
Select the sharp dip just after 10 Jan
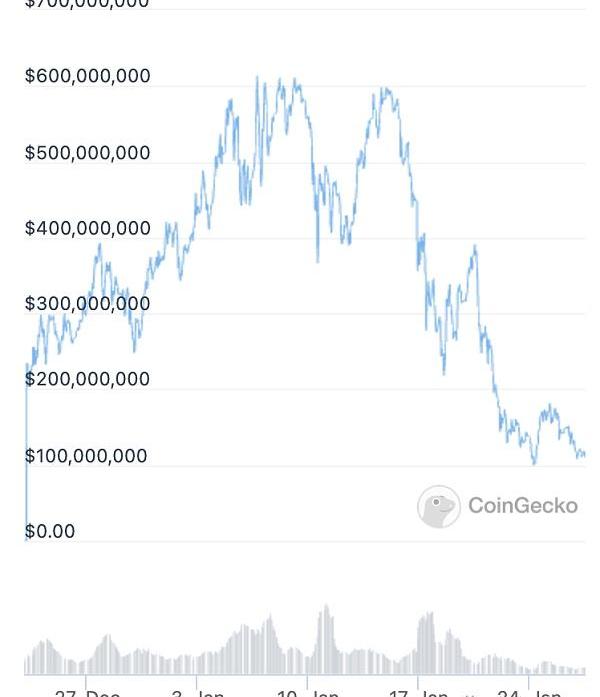(318, 260)
